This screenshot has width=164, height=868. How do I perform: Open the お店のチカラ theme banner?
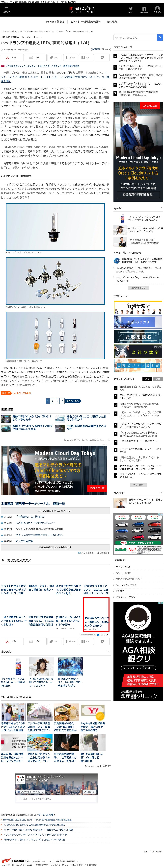tap(138, 322)
